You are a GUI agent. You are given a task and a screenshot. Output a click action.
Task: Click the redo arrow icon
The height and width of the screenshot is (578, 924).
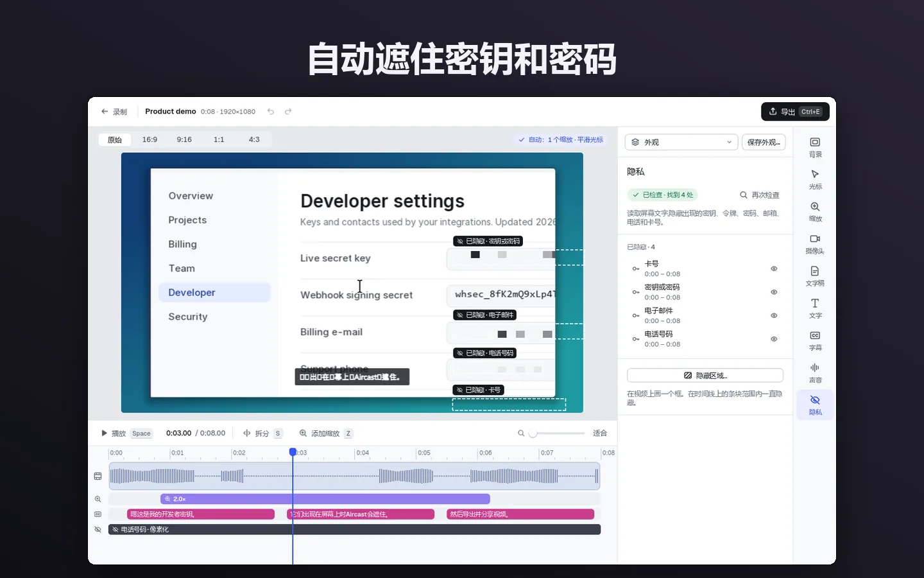pos(288,112)
